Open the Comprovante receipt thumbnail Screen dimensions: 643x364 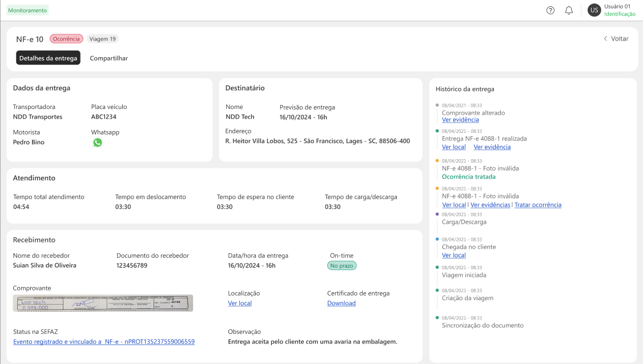click(x=103, y=304)
